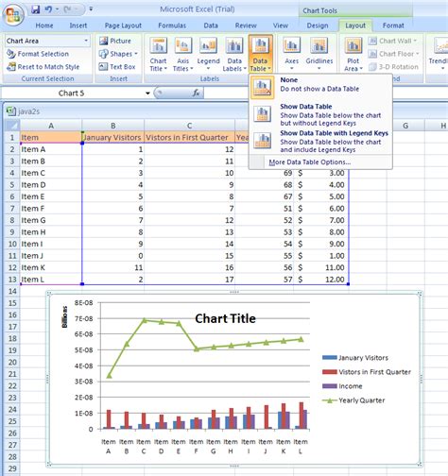The height and width of the screenshot is (476, 448).
Task: Select the Data ribbon tab
Action: click(x=211, y=25)
